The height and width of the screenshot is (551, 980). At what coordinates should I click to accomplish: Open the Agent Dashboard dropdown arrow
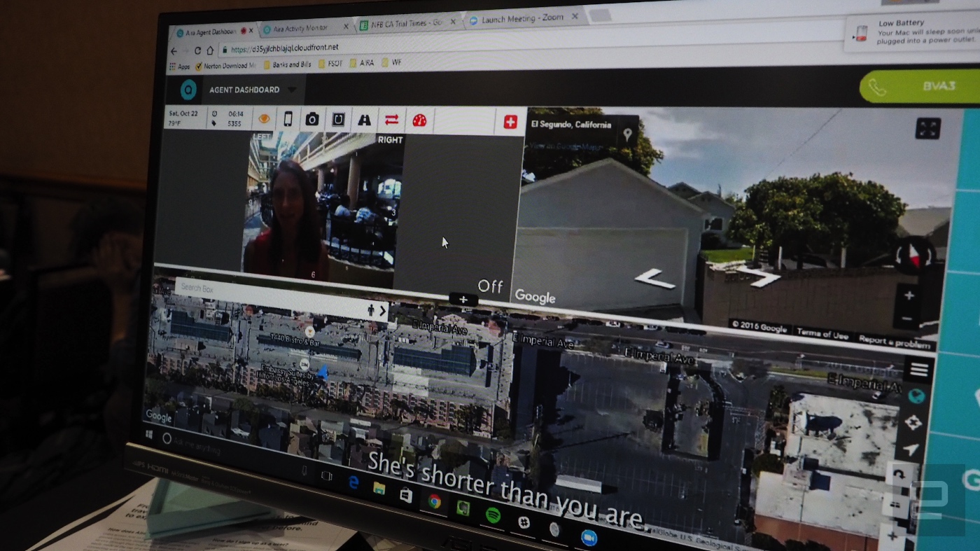click(292, 90)
